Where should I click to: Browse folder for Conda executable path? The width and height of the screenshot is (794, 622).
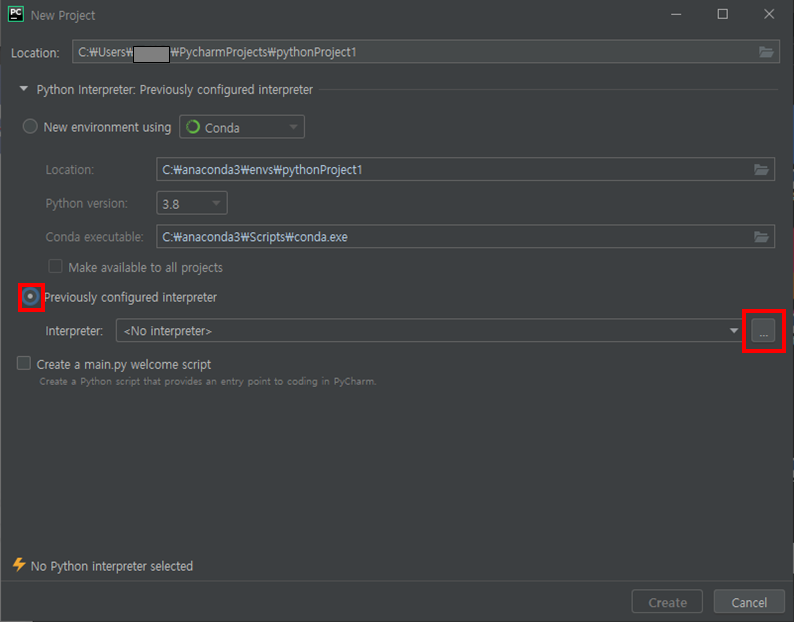(761, 237)
